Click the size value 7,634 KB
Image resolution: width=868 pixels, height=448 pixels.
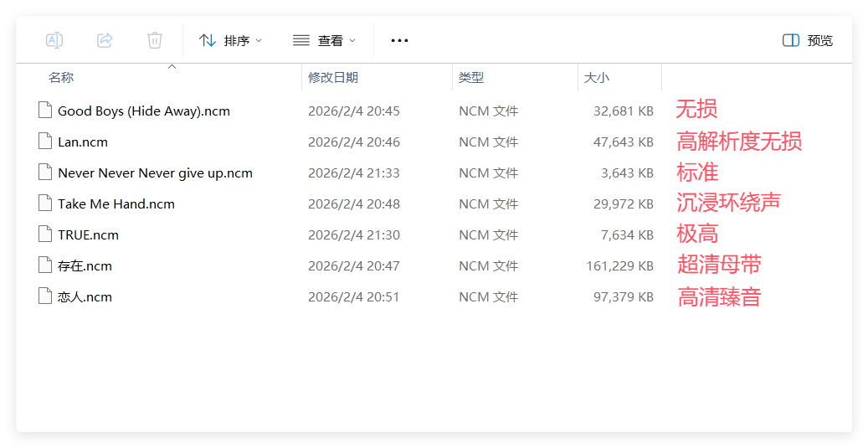[627, 234]
